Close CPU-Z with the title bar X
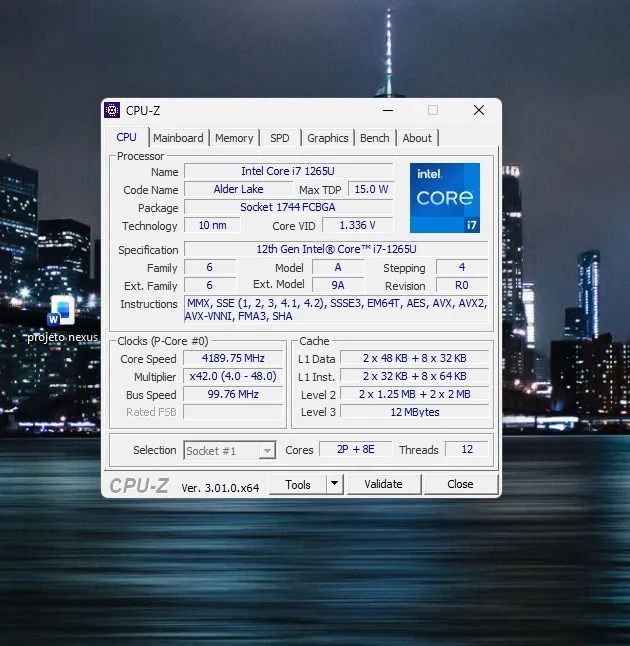Viewport: 630px width, 646px height. [479, 110]
